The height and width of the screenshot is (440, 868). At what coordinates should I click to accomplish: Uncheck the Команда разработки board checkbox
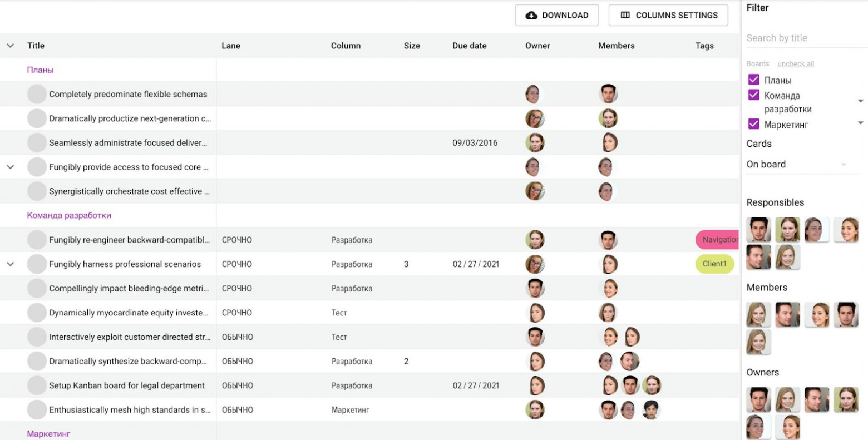[753, 95]
